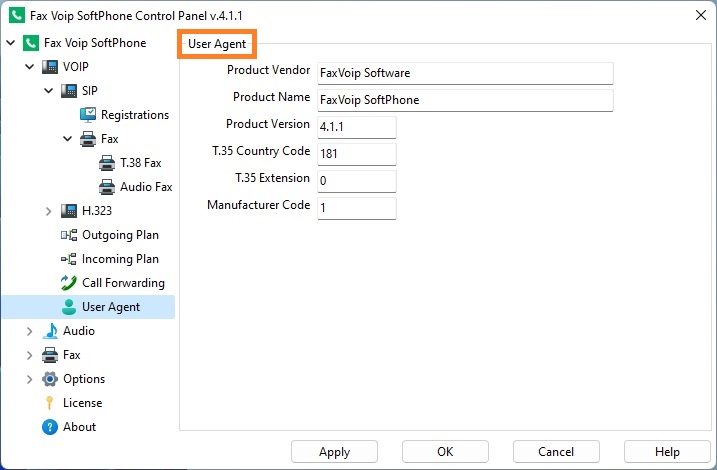Viewport: 717px width, 470px height.
Task: Click the License key icon
Action: click(x=49, y=403)
